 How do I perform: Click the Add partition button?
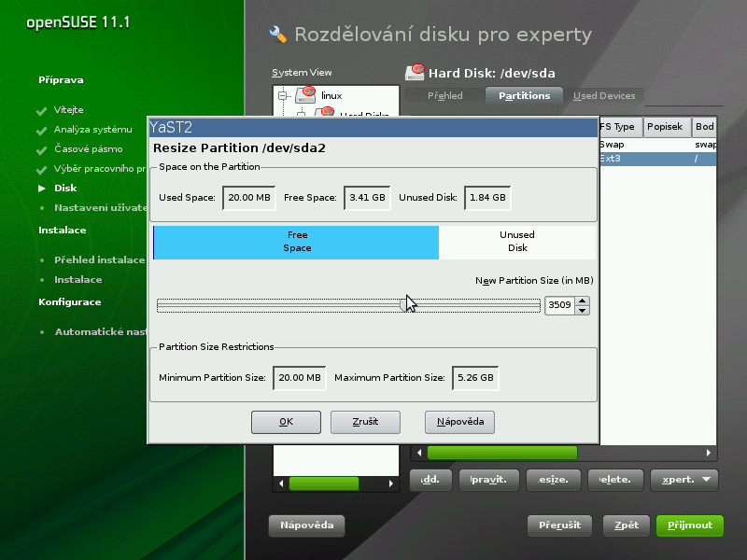pyautogui.click(x=430, y=480)
